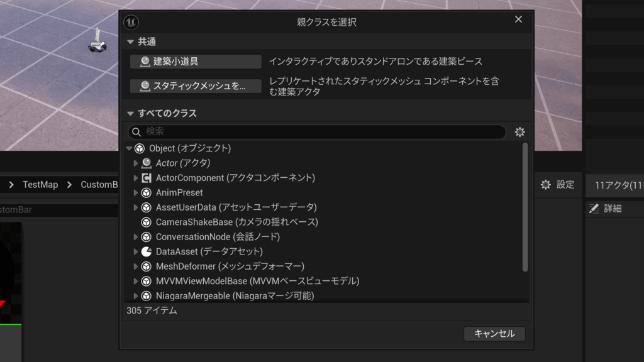
Task: Open the 詳細 tab
Action: [613, 209]
